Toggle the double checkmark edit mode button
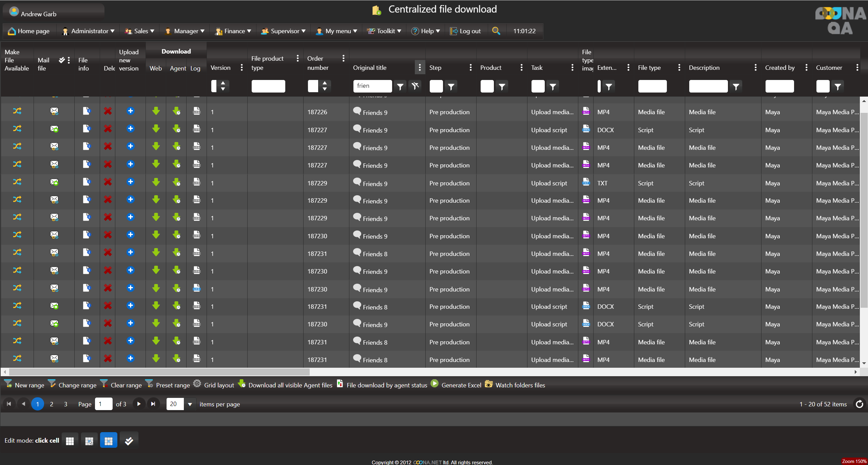The image size is (868, 465). (x=129, y=441)
